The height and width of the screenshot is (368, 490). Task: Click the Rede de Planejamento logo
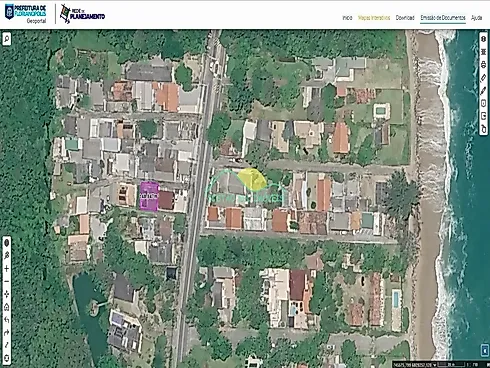pyautogui.click(x=82, y=14)
